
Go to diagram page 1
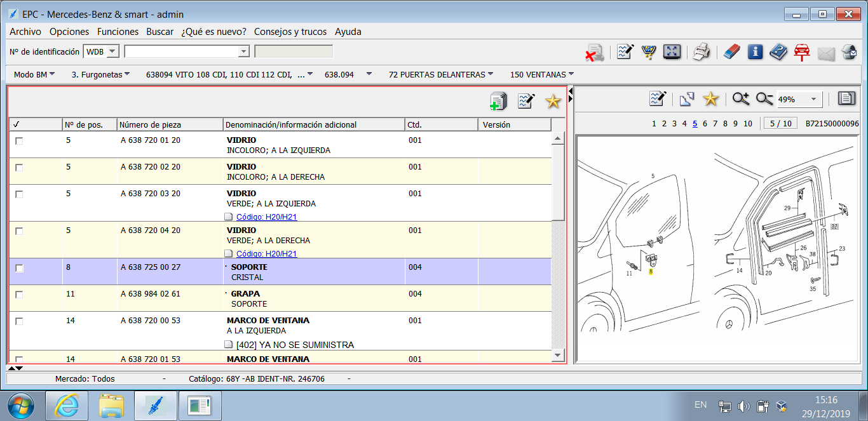pyautogui.click(x=654, y=124)
